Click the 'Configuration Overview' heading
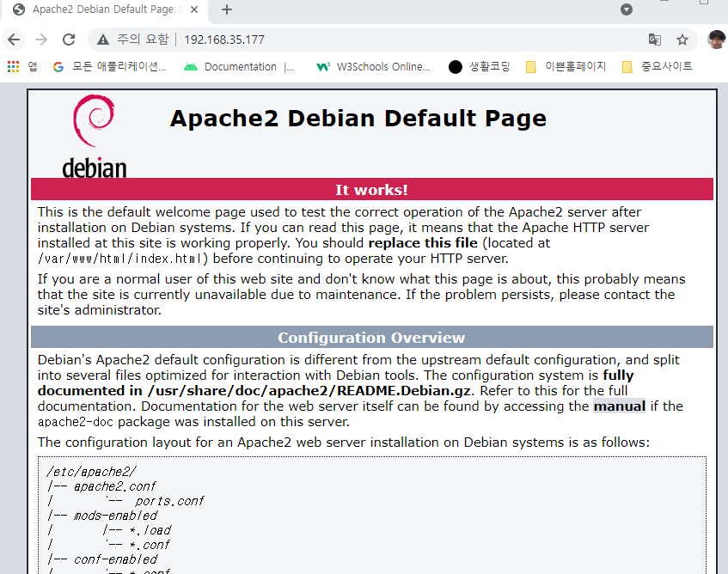The height and width of the screenshot is (574, 728). (371, 338)
